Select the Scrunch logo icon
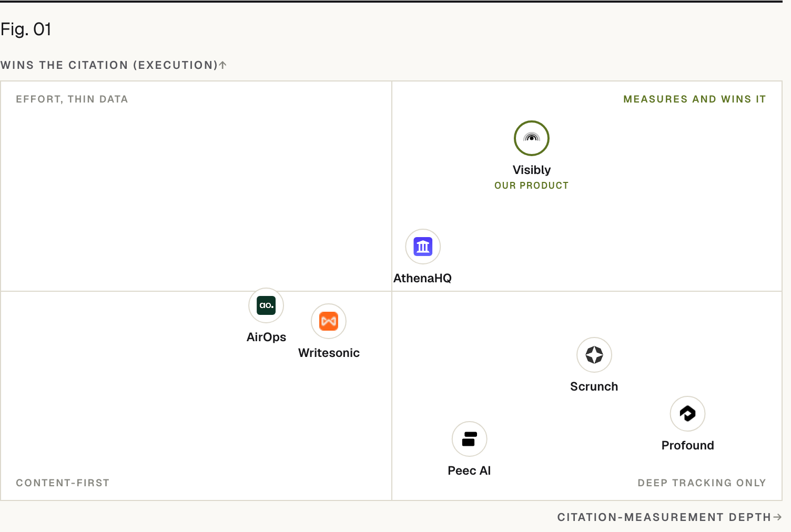This screenshot has height=532, width=791. pos(594,355)
